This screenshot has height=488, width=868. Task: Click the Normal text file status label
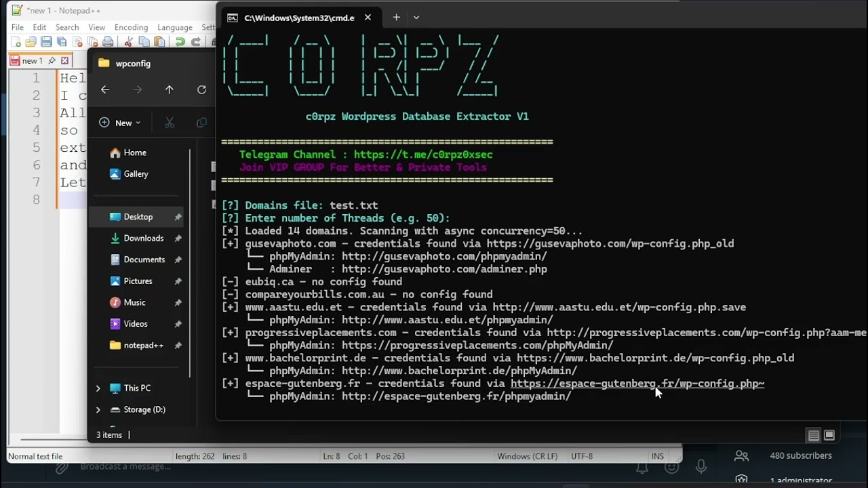35,456
